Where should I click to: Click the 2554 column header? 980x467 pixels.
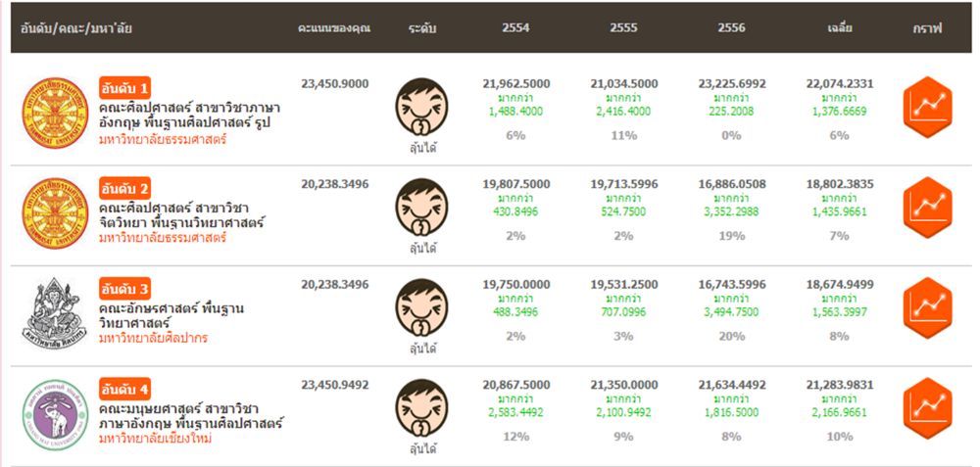pos(515,28)
